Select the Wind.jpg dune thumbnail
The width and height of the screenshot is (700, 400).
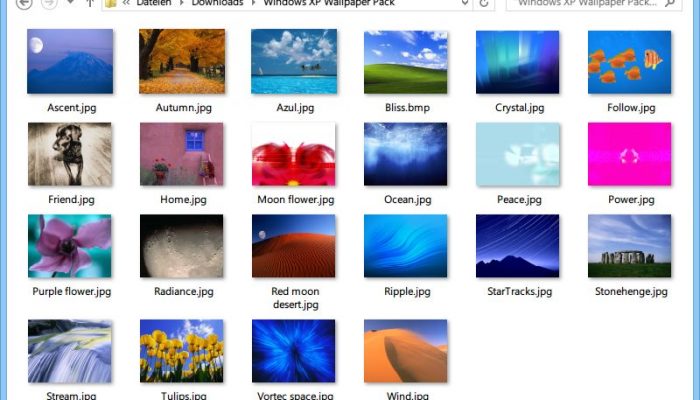pyautogui.click(x=406, y=351)
